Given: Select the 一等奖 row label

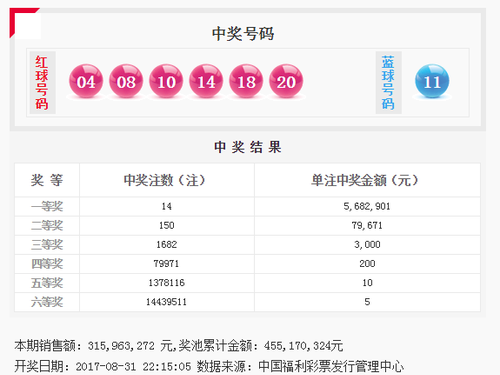Looking at the screenshot, I should (x=47, y=206).
